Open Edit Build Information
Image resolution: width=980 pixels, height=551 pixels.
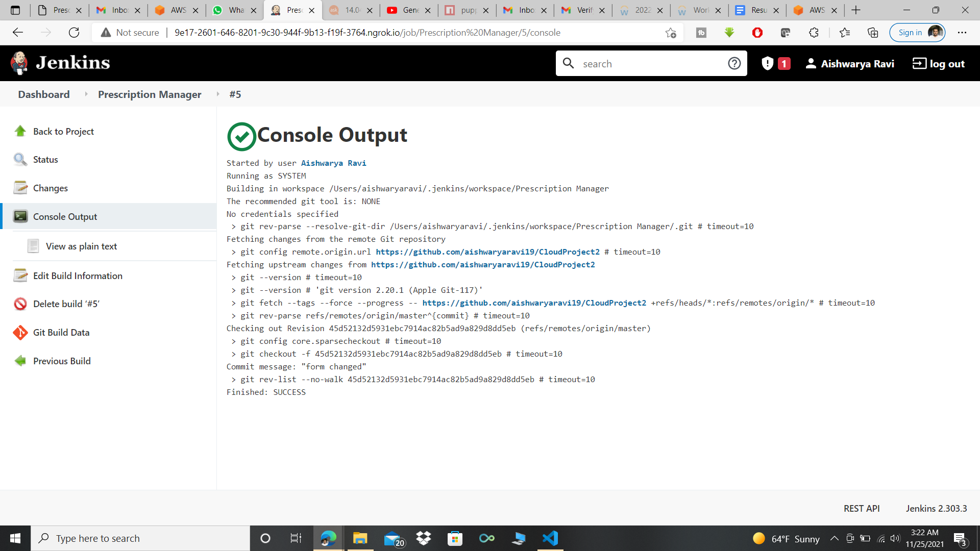(78, 276)
